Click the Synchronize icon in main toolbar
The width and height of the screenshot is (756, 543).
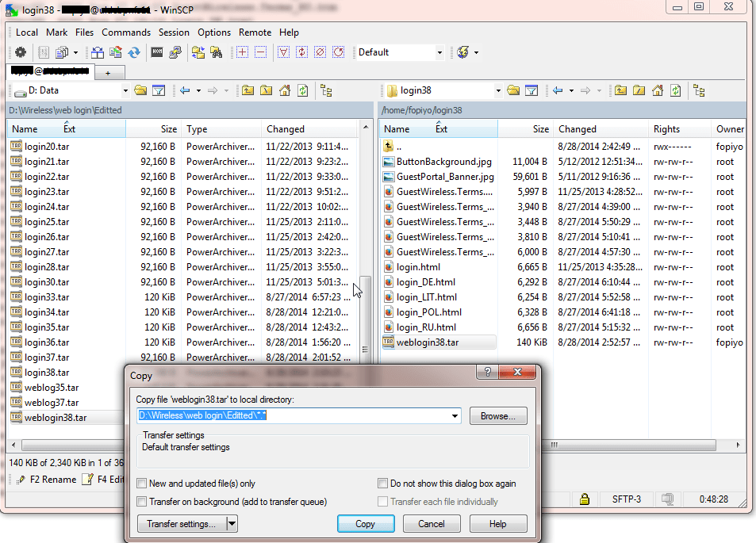click(134, 52)
